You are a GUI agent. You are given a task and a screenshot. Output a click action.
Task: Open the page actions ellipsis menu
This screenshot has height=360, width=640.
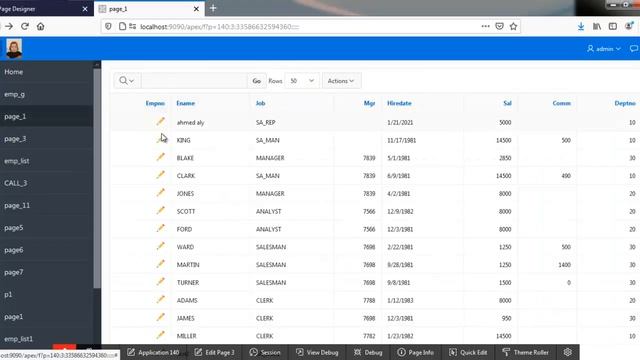click(485, 27)
